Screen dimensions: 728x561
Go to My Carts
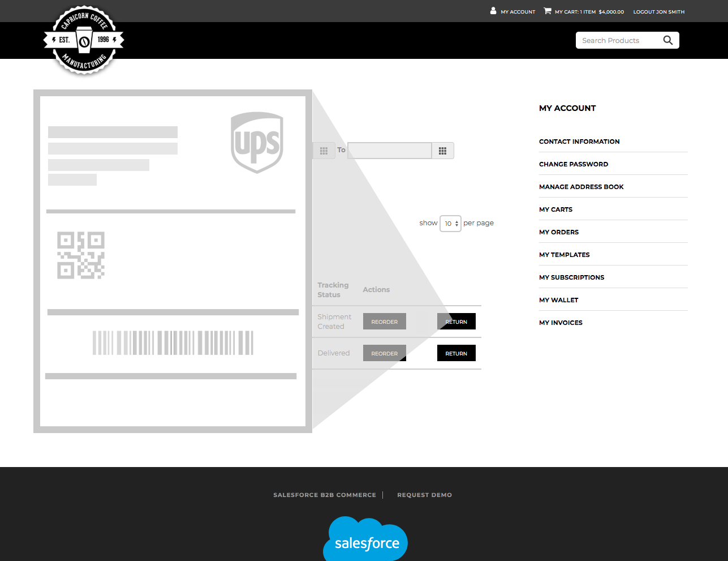[555, 209]
